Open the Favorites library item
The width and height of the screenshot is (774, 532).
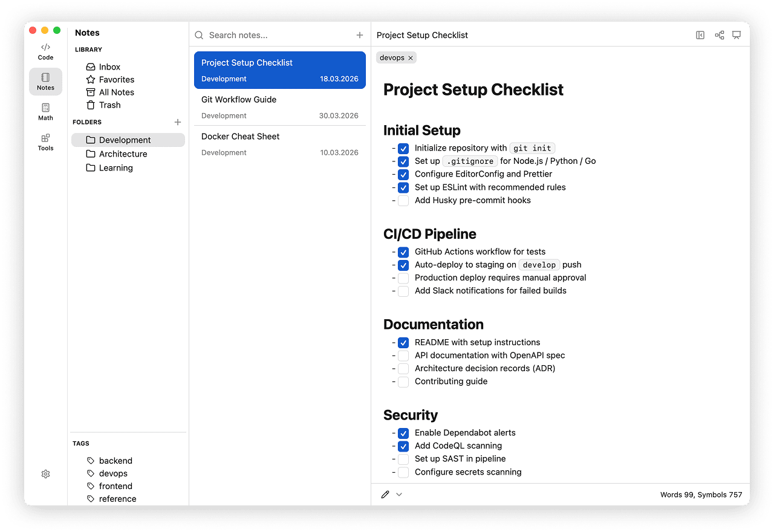[116, 80]
